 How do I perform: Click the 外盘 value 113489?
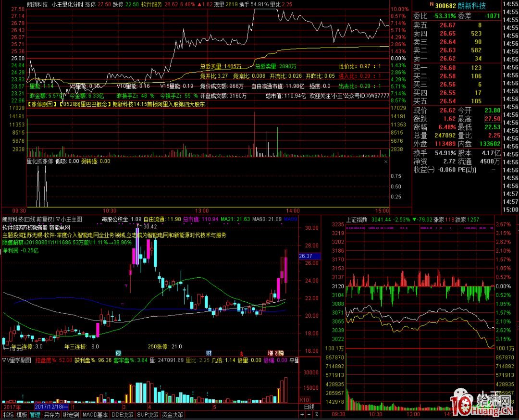click(445, 144)
